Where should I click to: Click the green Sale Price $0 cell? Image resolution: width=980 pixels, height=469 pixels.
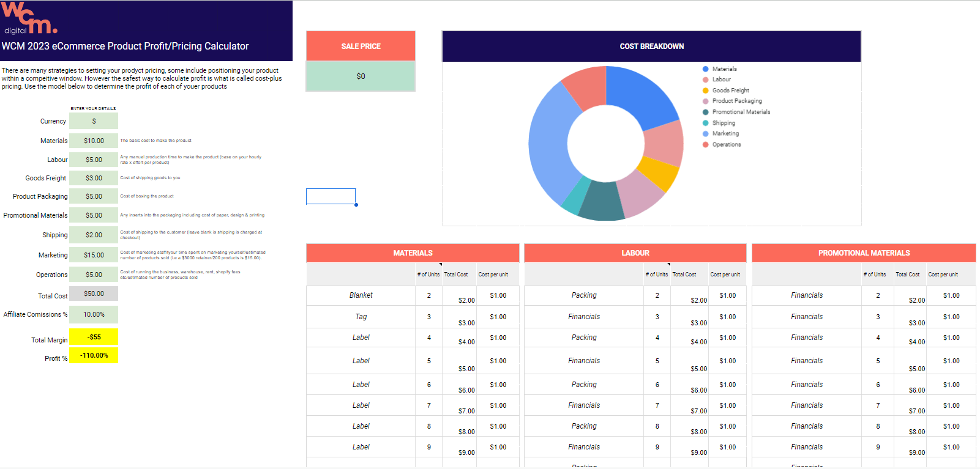tap(361, 76)
